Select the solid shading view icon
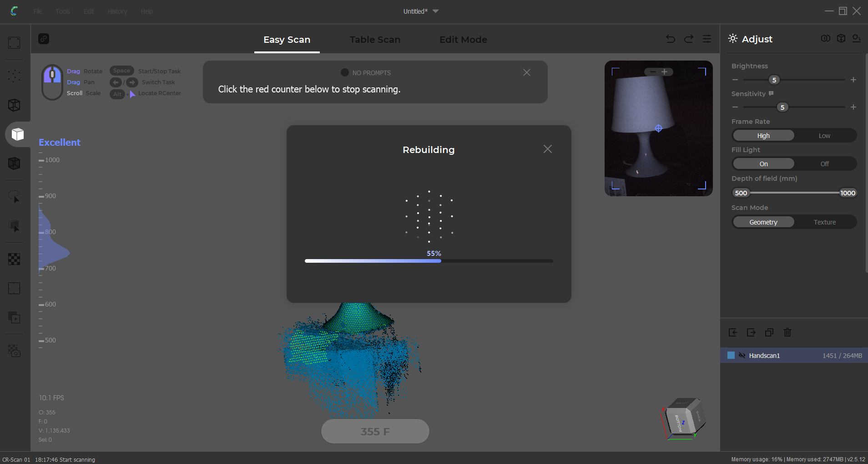Screen dimensions: 868x464 14,134
